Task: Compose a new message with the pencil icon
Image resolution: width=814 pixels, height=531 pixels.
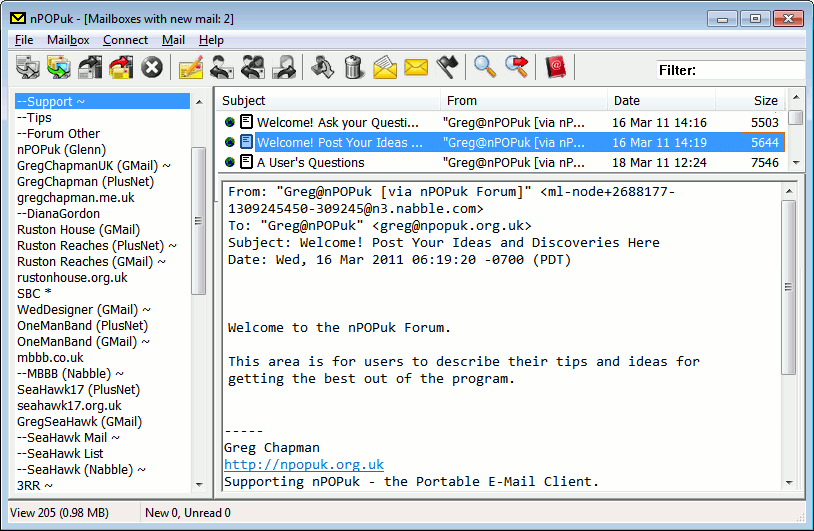Action: (191, 67)
